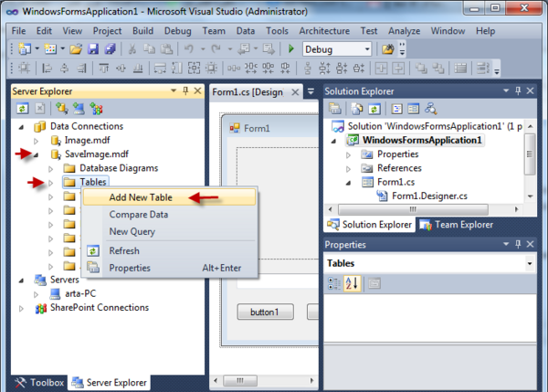
Task: Expand the Database Diagrams folder
Action: pos(50,169)
